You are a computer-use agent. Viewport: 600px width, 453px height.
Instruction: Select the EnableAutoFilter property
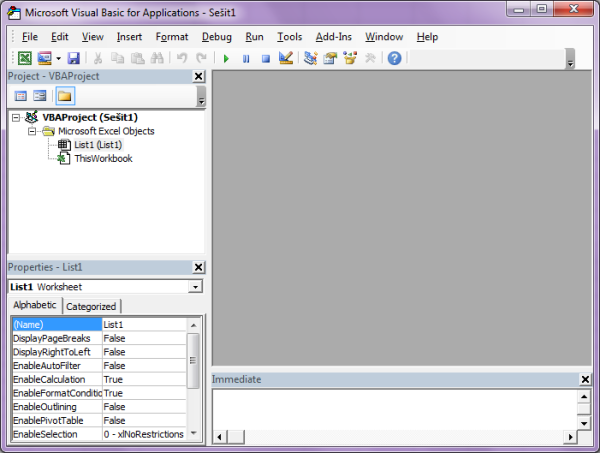point(57,366)
